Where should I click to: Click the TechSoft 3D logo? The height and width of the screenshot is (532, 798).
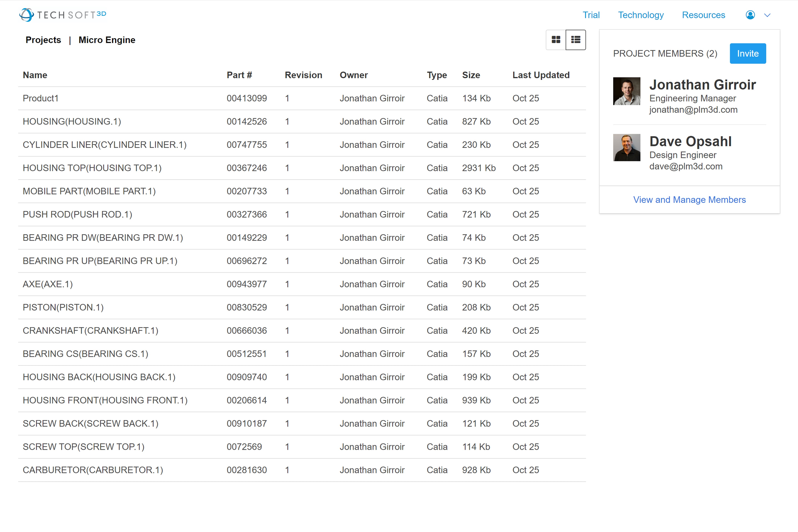tap(62, 15)
